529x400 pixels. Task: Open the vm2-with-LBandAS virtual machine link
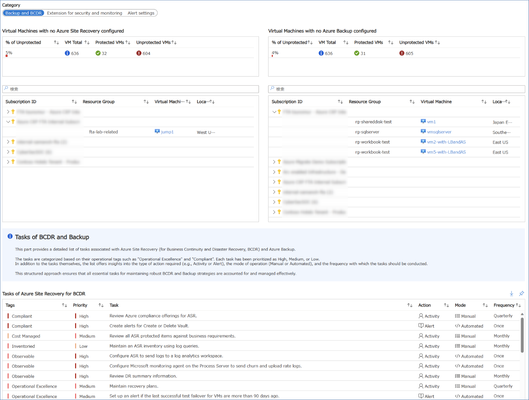coord(446,142)
